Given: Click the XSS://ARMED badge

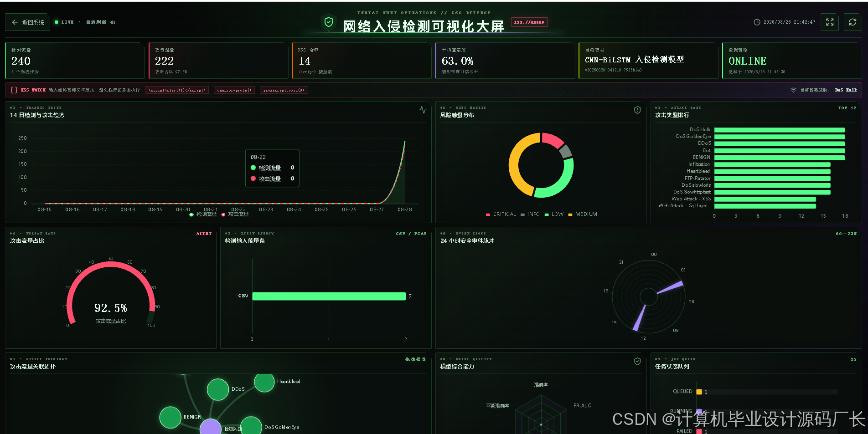Looking at the screenshot, I should tap(529, 22).
